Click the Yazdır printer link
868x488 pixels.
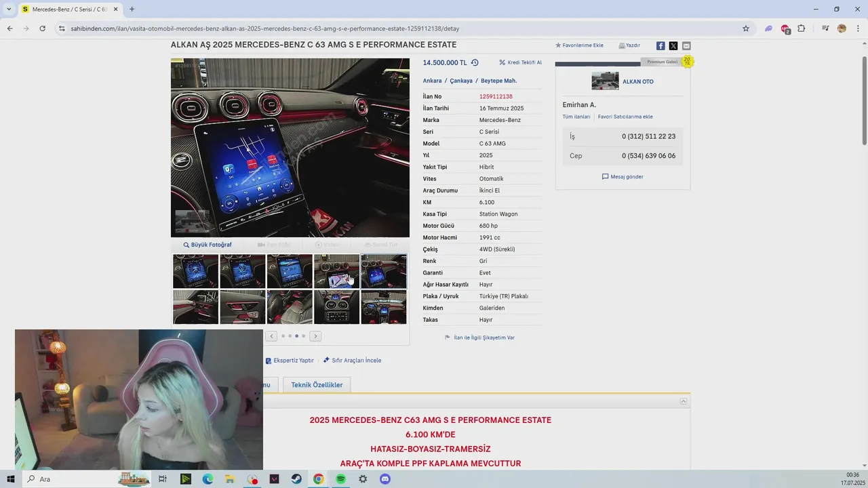tap(629, 45)
